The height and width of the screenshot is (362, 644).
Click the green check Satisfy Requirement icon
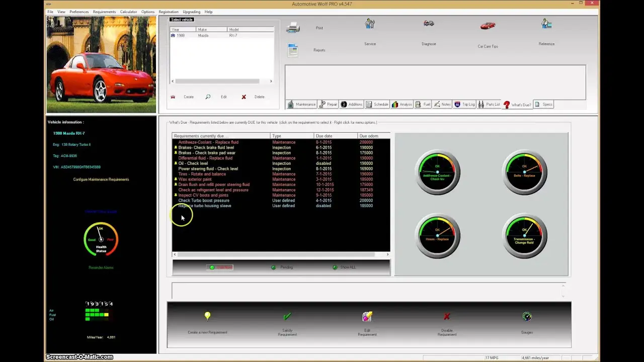(287, 316)
